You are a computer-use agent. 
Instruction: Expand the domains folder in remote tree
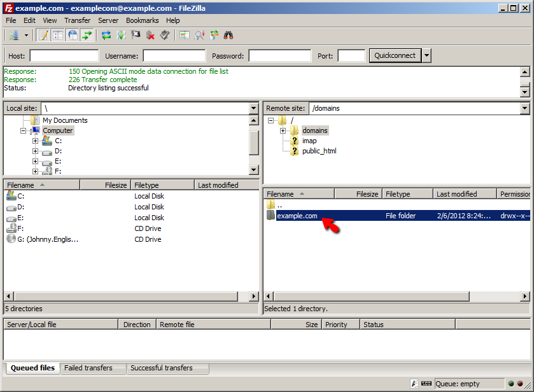283,131
